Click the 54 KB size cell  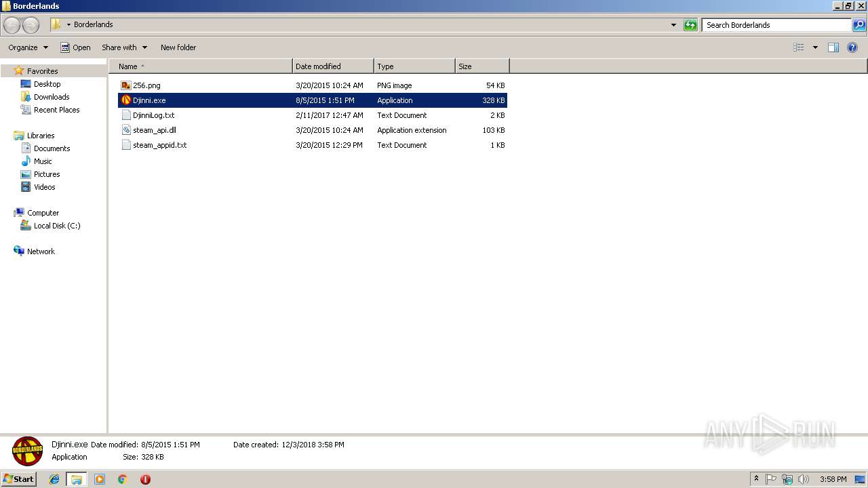tap(495, 85)
